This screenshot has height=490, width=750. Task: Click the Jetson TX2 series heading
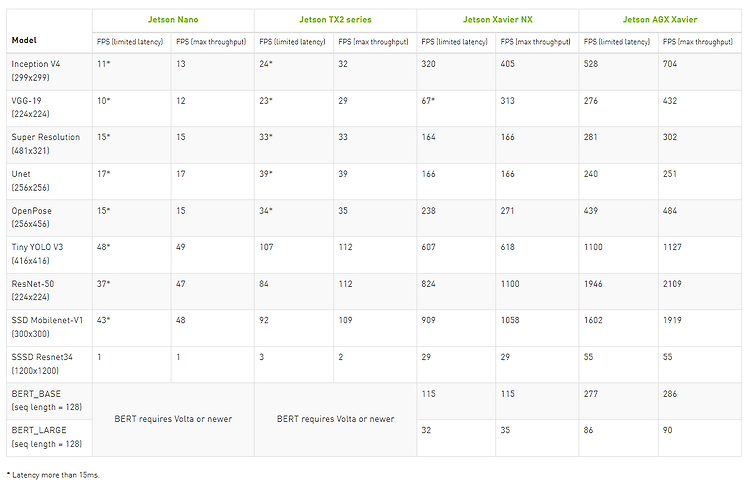tap(335, 20)
